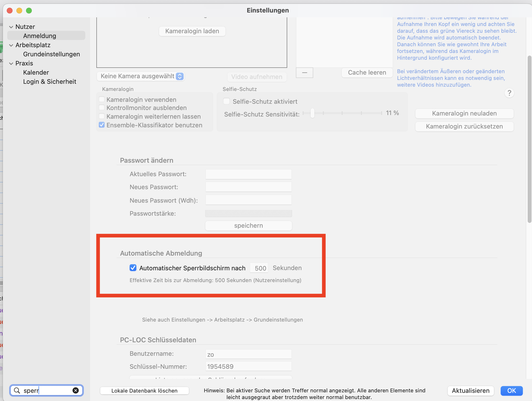
Task: Click the help question mark icon
Action: click(509, 93)
